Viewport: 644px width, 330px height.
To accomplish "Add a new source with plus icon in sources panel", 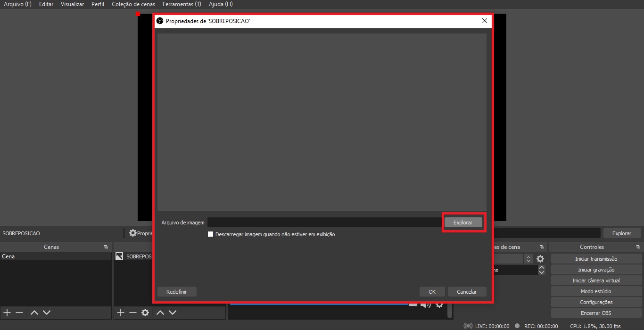I will pyautogui.click(x=121, y=313).
